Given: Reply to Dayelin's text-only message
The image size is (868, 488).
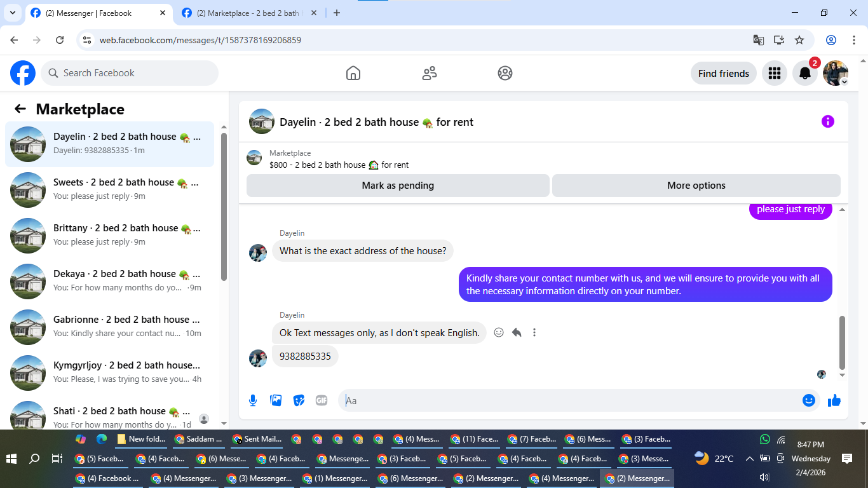Looking at the screenshot, I should tap(517, 332).
